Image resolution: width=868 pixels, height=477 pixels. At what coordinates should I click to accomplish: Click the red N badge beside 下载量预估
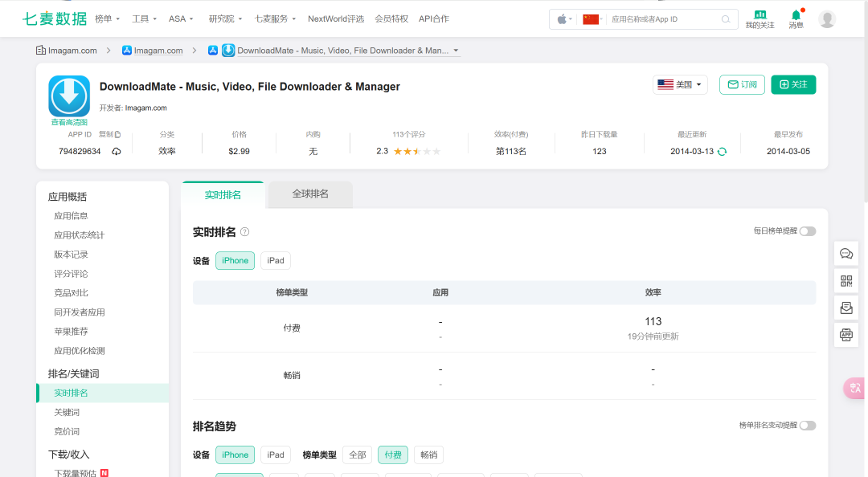click(104, 473)
